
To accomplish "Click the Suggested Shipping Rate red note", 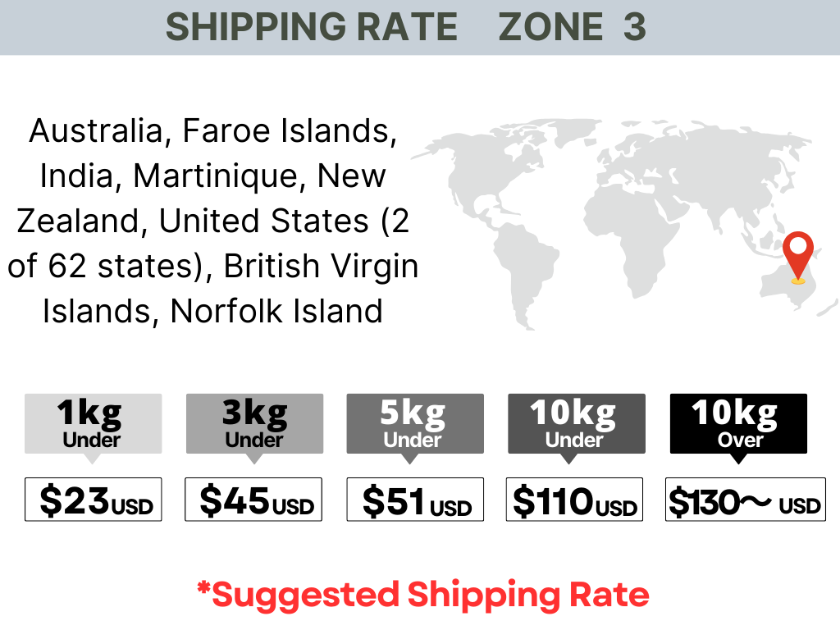I will 422,595.
